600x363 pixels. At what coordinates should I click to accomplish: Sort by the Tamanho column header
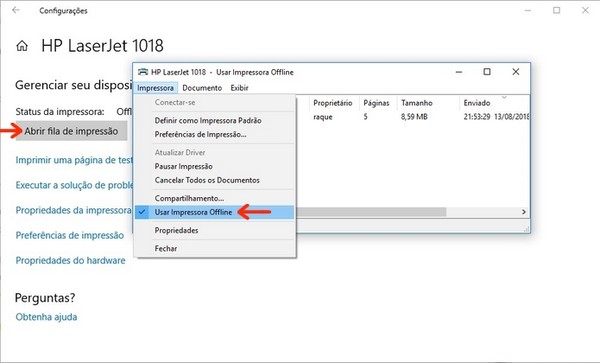(417, 103)
